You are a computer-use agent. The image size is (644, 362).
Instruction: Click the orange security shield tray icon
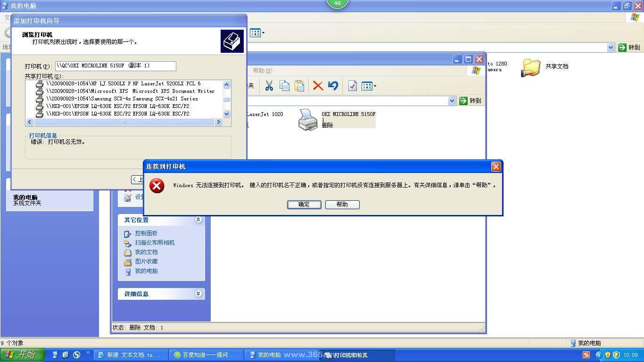pos(608,355)
